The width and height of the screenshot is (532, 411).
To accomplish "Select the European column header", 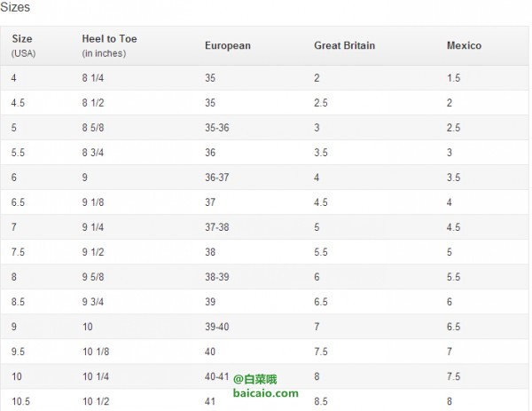I will point(228,45).
